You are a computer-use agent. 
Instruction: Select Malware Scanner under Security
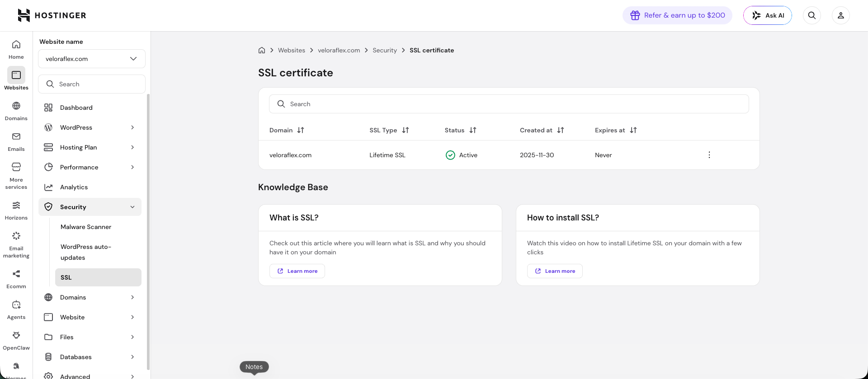[86, 227]
